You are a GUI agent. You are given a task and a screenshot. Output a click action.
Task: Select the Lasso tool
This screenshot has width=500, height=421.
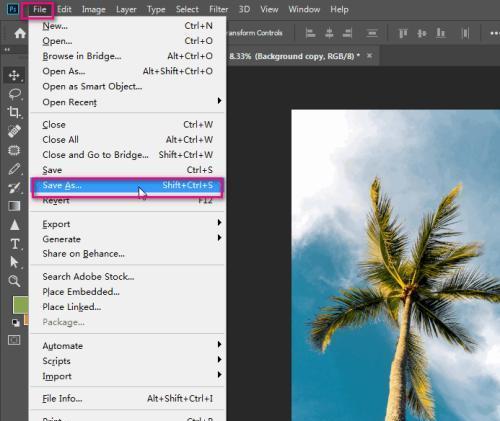(14, 94)
